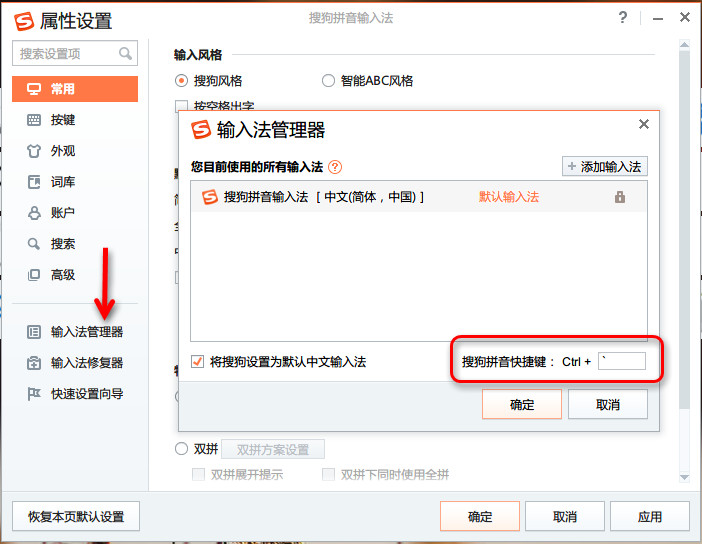The width and height of the screenshot is (702, 544).
Task: Click the orange help icon beside input methods label
Action: click(335, 167)
